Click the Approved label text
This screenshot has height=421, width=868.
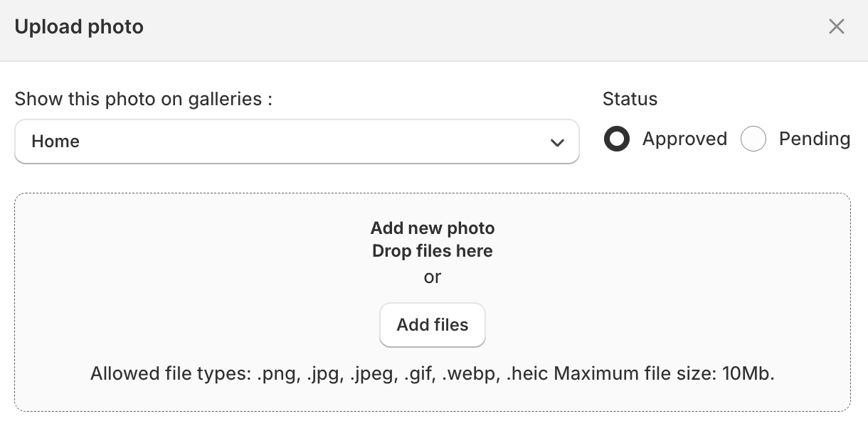684,139
